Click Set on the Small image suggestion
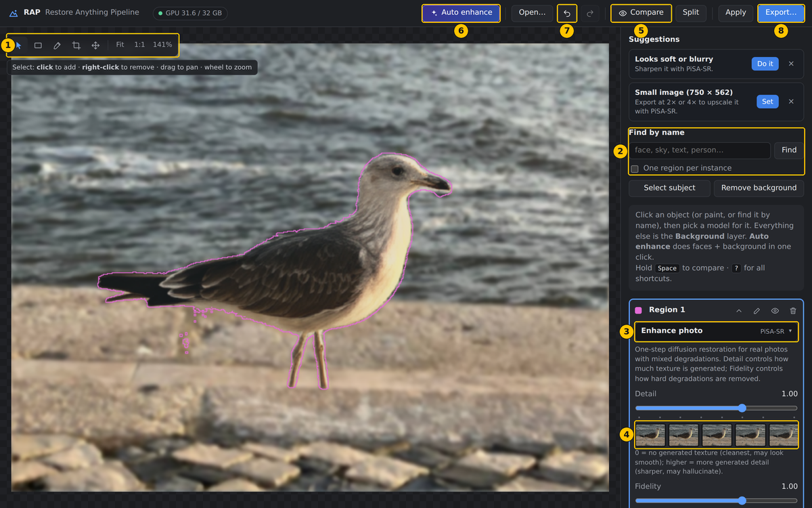Image resolution: width=812 pixels, height=508 pixels. (767, 102)
